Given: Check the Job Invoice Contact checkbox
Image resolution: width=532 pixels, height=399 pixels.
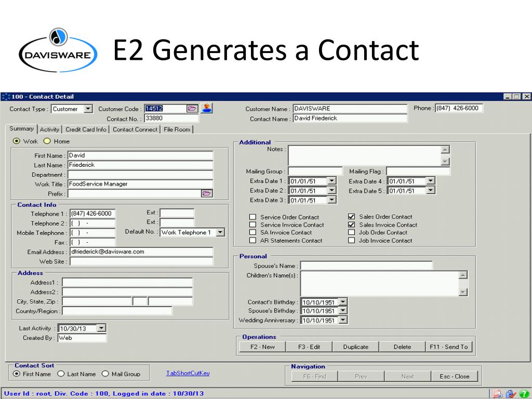Looking at the screenshot, I should [x=352, y=241].
